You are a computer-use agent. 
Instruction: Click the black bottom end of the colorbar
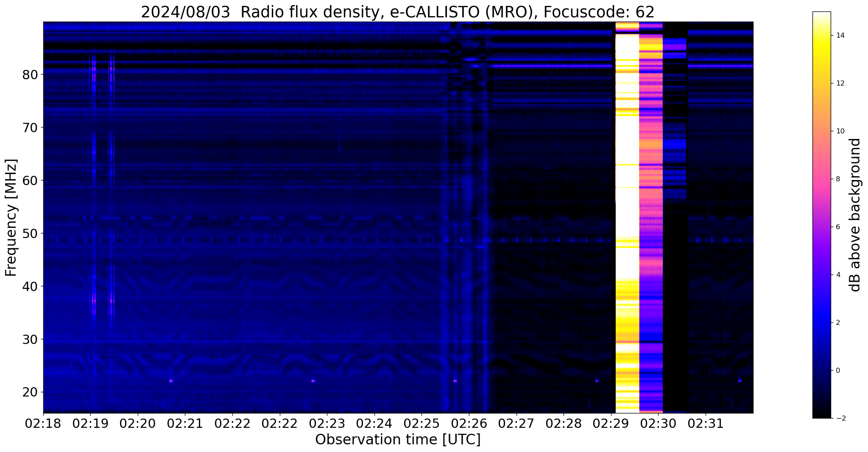pyautogui.click(x=821, y=414)
